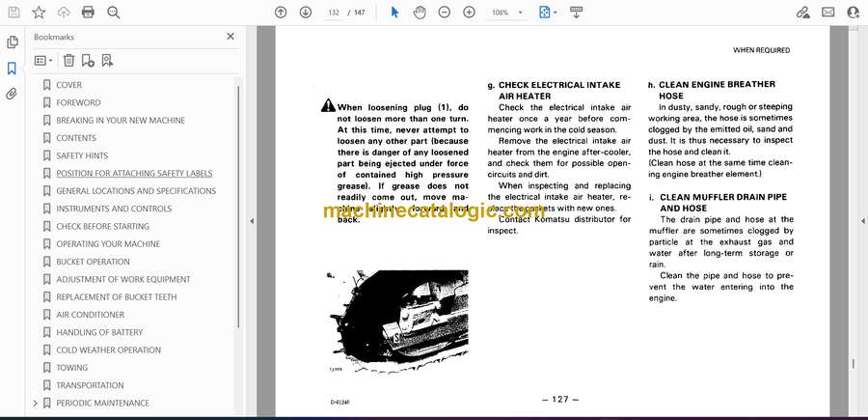Screen dimensions: 868x420
Task: Zoom in with plus icon
Action: pyautogui.click(x=470, y=13)
